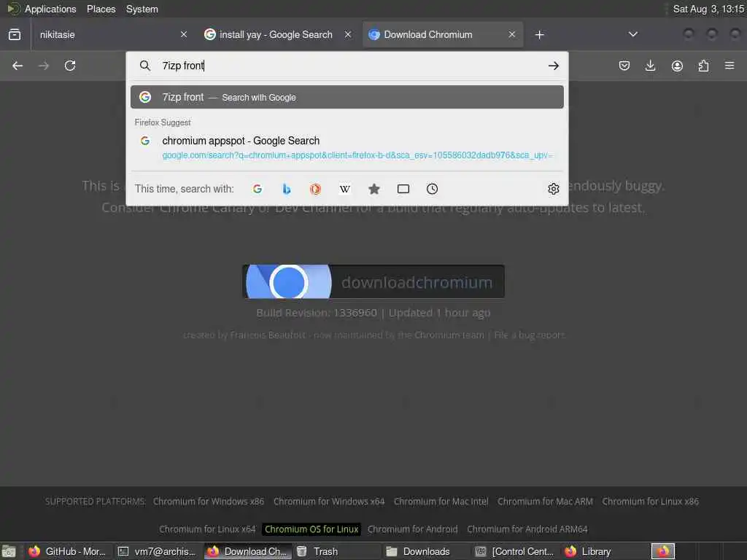Close the nikitasie tab
The height and width of the screenshot is (560, 747).
pos(184,34)
